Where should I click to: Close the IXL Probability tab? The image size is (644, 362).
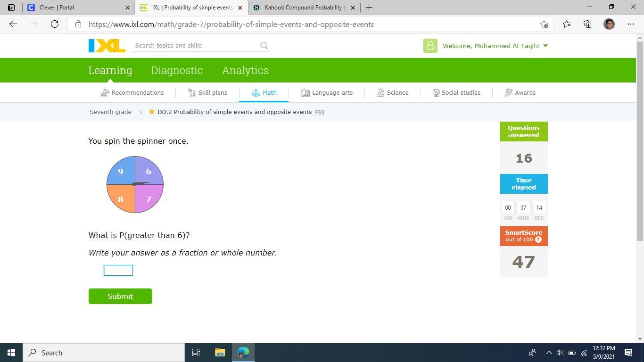(x=240, y=8)
